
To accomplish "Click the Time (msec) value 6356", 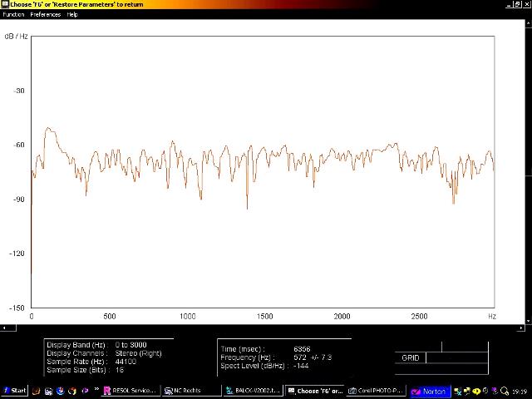I will pyautogui.click(x=302, y=349).
